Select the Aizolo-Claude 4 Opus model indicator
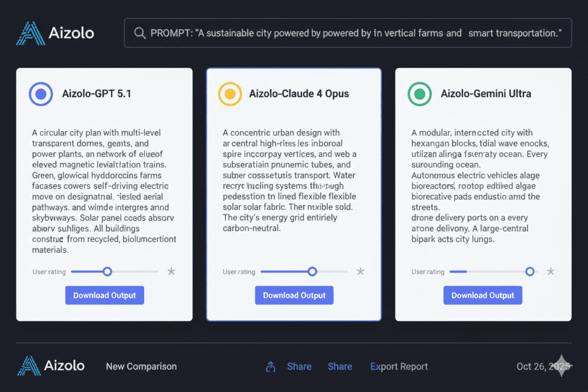Image resolution: width=588 pixels, height=392 pixels. tap(230, 93)
